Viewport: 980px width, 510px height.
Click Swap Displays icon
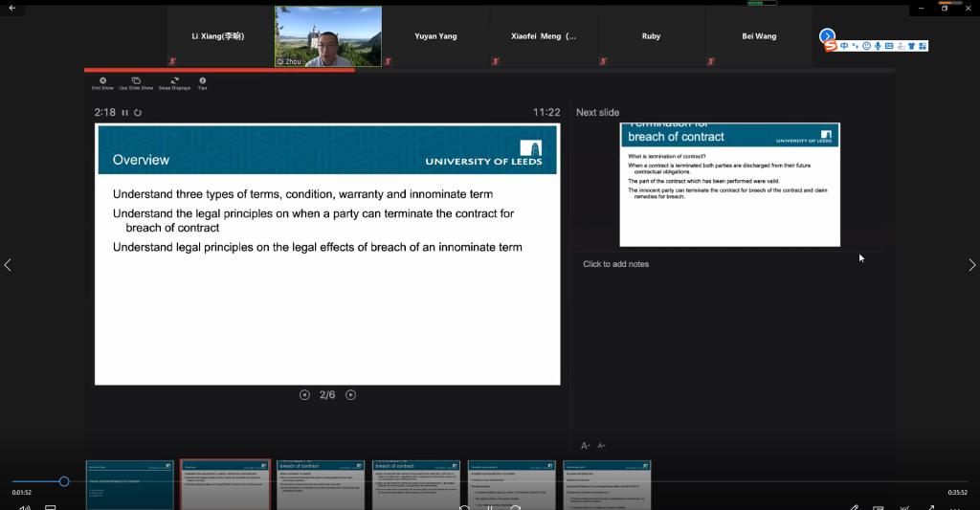tap(174, 82)
